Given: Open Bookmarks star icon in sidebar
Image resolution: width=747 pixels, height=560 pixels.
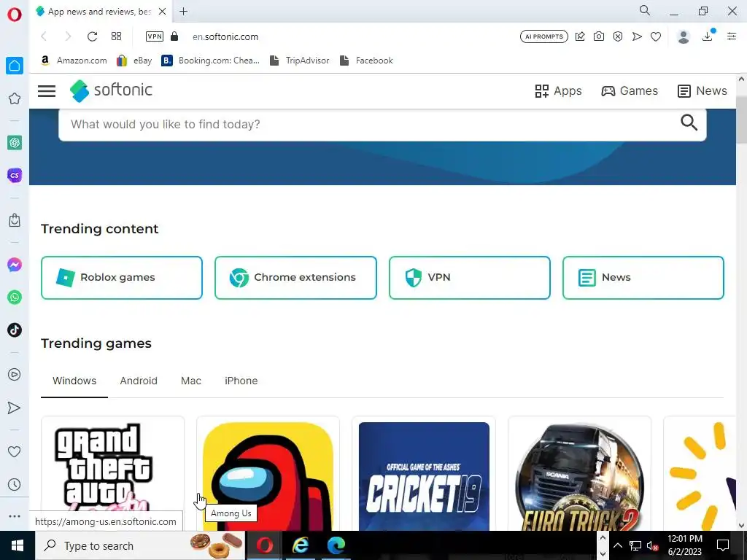Looking at the screenshot, I should tap(15, 98).
